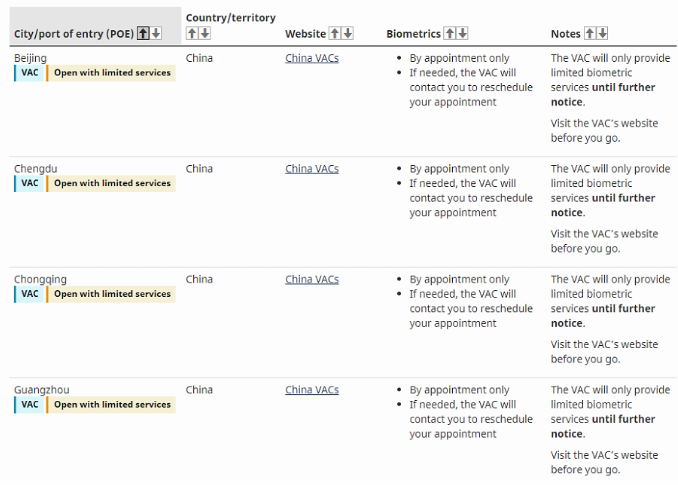Sort Country/territory column ascending
Screen dimensions: 678x485
tap(192, 34)
